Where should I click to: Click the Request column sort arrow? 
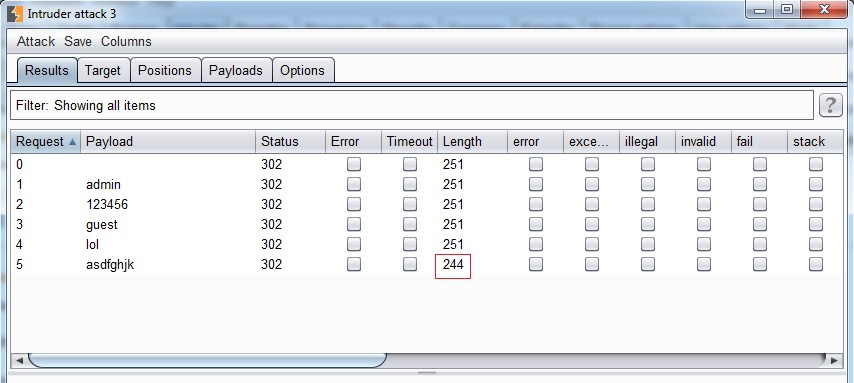(x=72, y=142)
